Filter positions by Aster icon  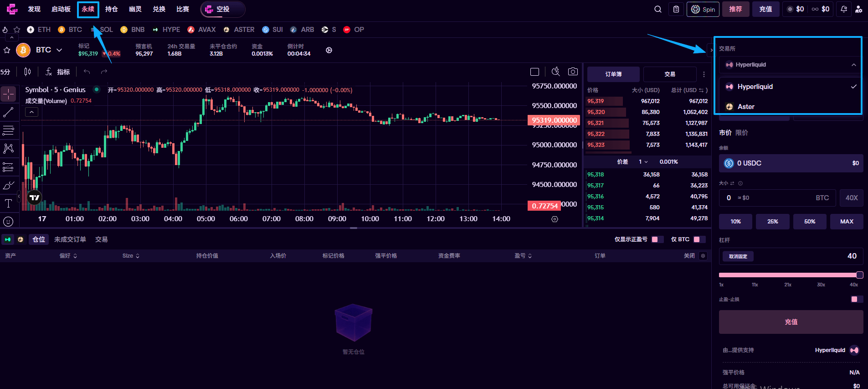(21, 239)
